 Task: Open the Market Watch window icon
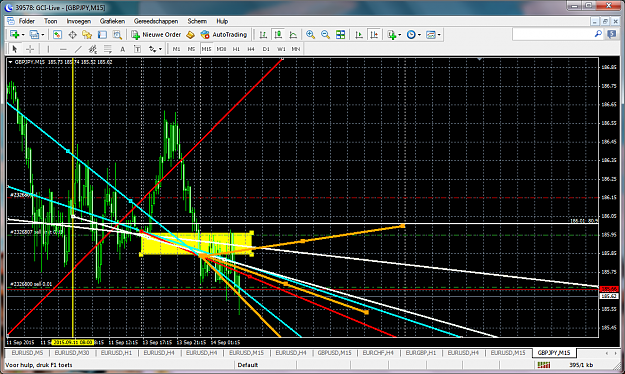coord(57,35)
